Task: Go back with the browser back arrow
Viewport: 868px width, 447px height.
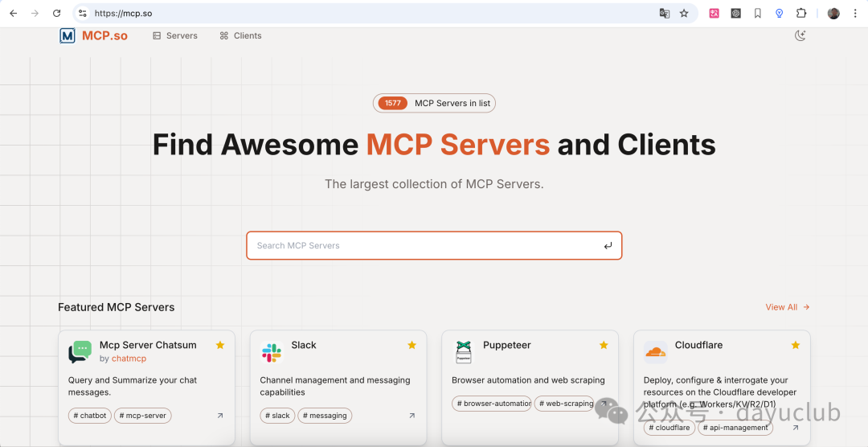Action: (14, 14)
